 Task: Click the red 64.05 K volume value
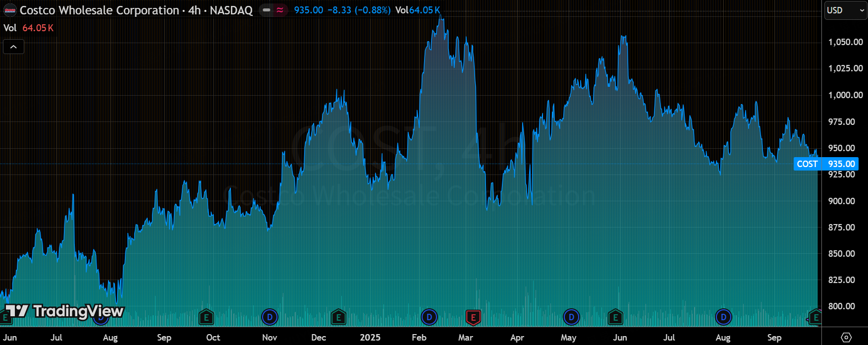click(x=38, y=28)
